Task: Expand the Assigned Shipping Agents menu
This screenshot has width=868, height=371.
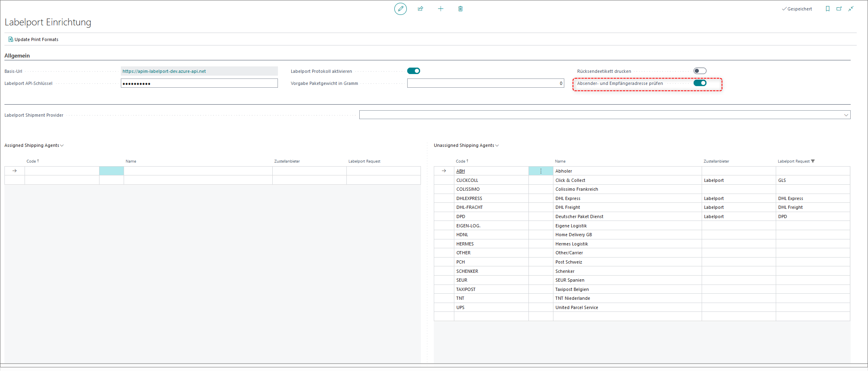Action: pos(34,146)
